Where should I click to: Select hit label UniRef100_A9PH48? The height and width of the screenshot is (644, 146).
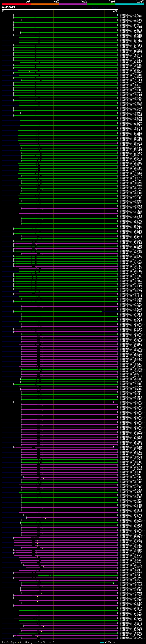coord(131,93)
